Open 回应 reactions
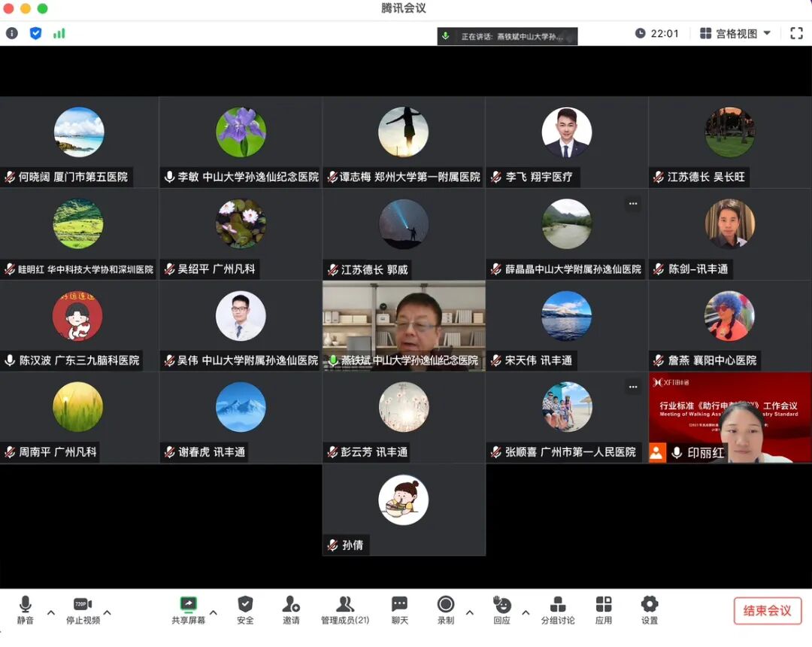Image resolution: width=812 pixels, height=647 pixels. pyautogui.click(x=501, y=610)
